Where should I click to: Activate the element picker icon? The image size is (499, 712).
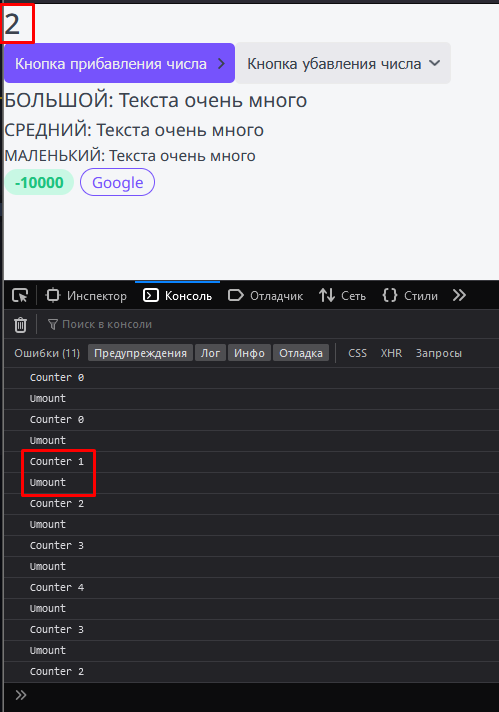(20, 296)
